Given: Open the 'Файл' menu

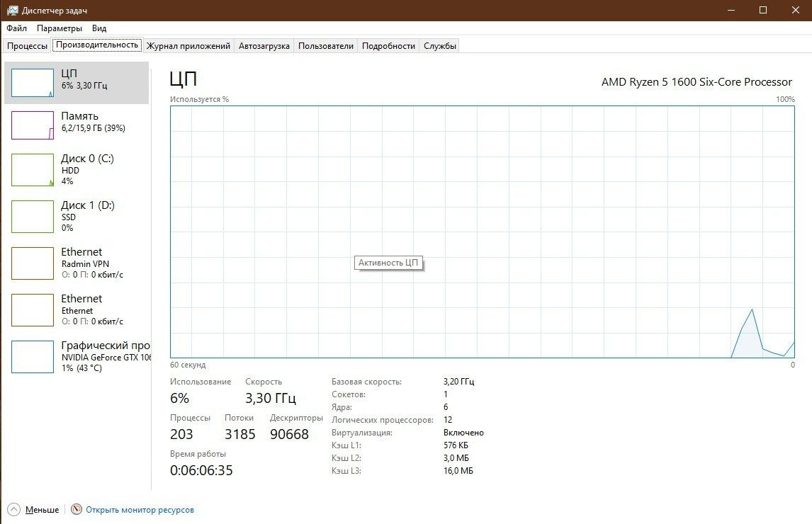Looking at the screenshot, I should (x=16, y=28).
